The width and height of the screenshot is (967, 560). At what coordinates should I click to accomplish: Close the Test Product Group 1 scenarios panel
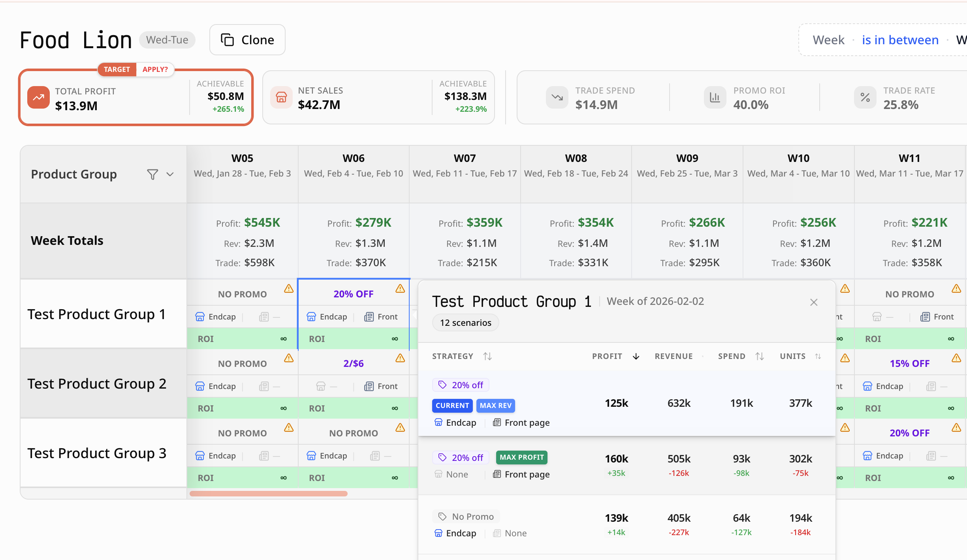coord(814,303)
